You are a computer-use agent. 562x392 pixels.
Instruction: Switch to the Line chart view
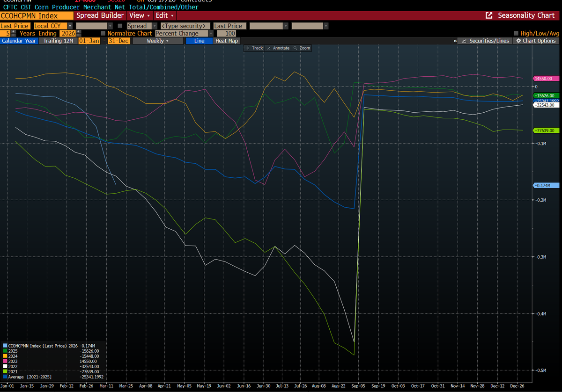[x=199, y=41]
